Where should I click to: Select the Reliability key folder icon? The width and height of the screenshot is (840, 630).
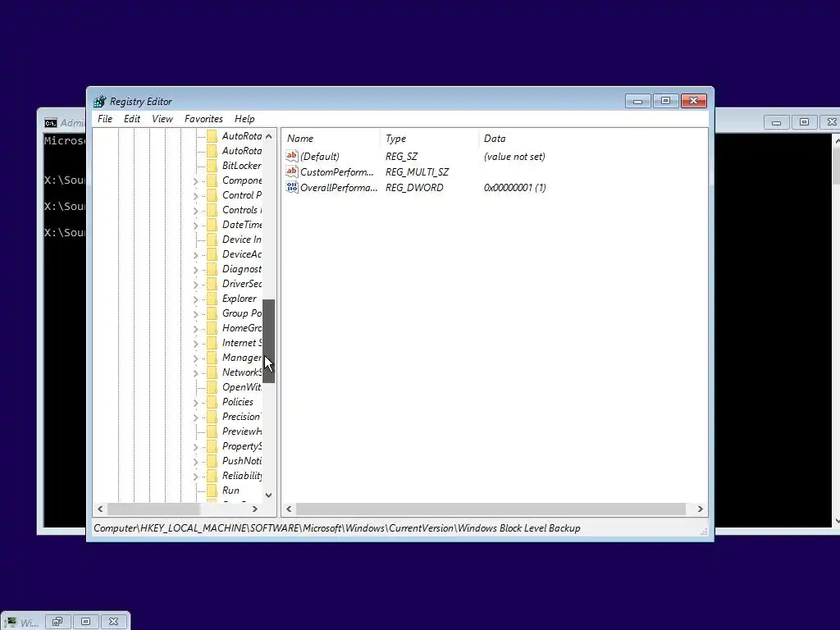[x=212, y=476]
